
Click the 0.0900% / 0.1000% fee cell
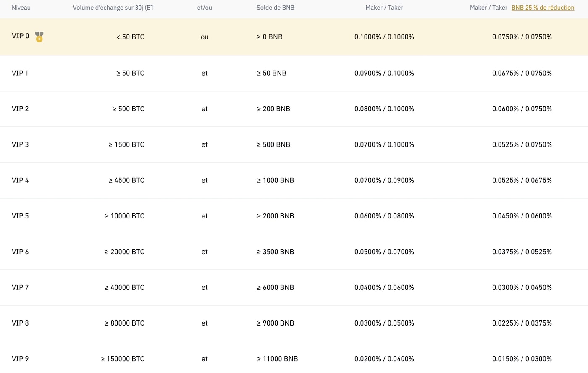pos(384,73)
